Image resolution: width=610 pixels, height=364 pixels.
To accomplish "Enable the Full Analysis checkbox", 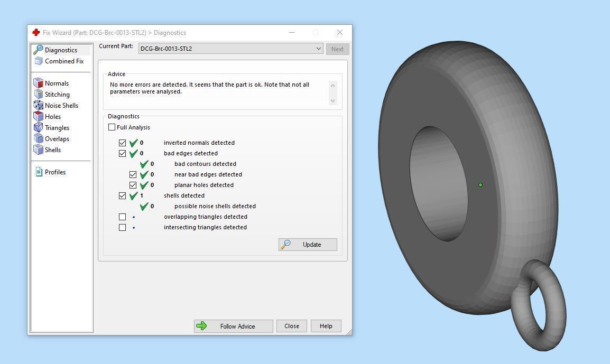I will coord(112,127).
